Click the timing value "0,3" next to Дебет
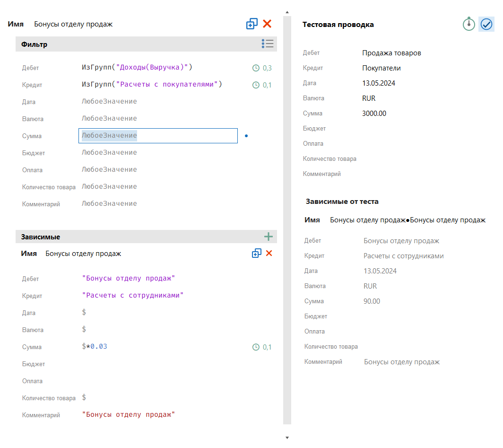Screen dimensions: 503x448 [267, 68]
